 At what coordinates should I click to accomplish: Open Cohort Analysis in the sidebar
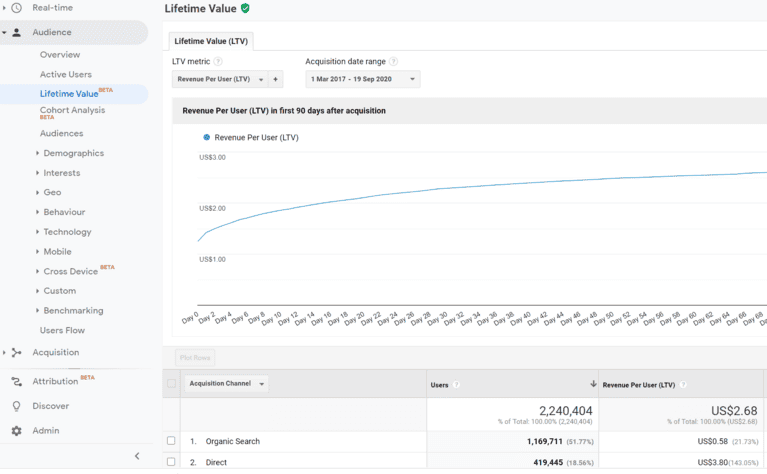[x=72, y=110]
